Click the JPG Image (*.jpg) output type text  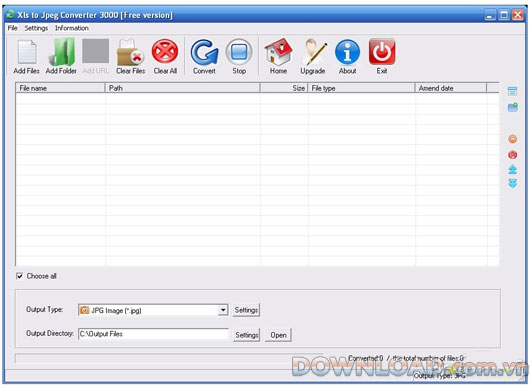click(x=116, y=310)
